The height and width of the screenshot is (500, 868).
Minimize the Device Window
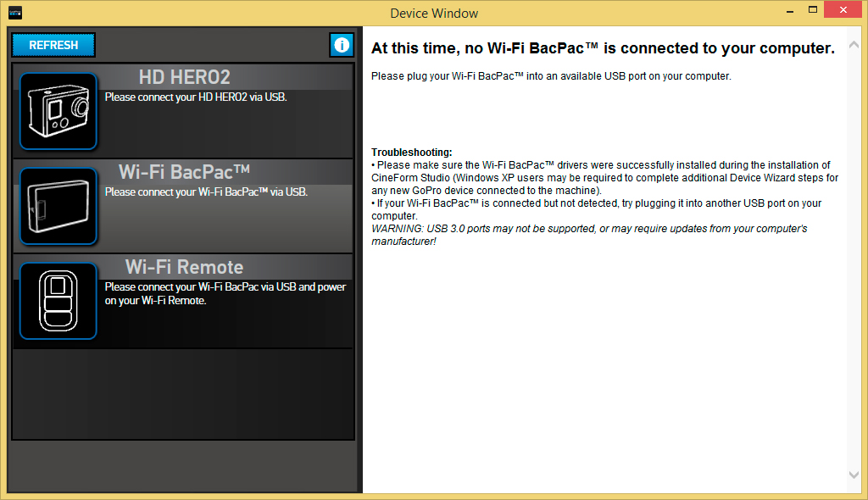pos(790,10)
